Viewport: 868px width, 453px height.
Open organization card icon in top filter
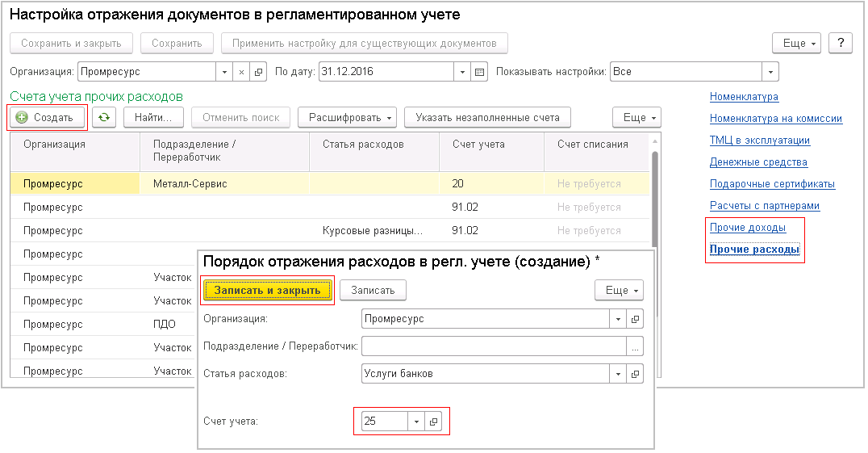coord(258,72)
